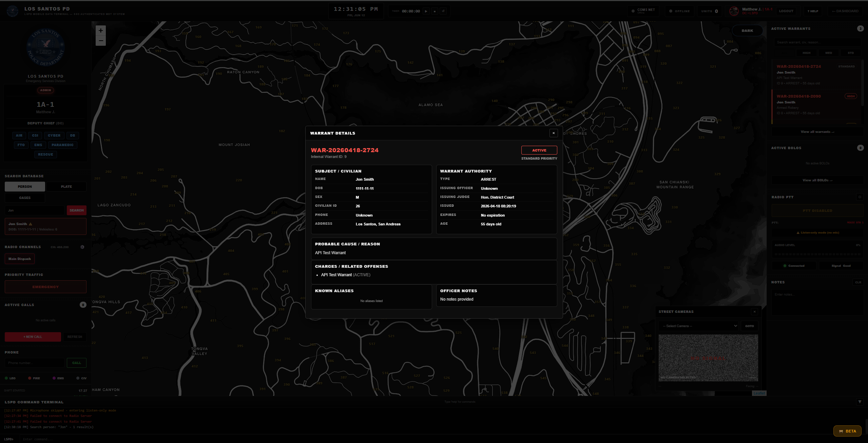
Task: Click the active BOLOs count badge
Action: click(860, 148)
